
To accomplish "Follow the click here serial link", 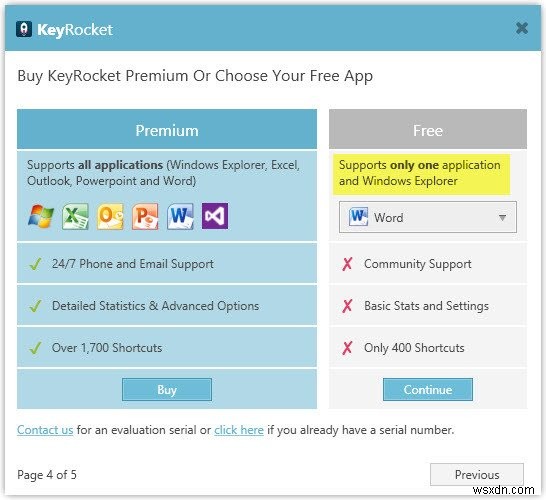I will click(239, 430).
